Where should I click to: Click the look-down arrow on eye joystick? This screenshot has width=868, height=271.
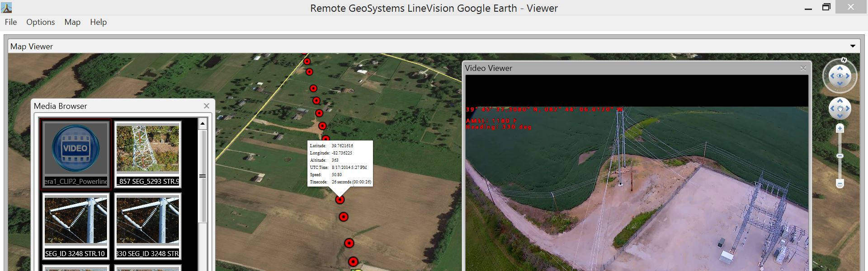pyautogui.click(x=840, y=84)
